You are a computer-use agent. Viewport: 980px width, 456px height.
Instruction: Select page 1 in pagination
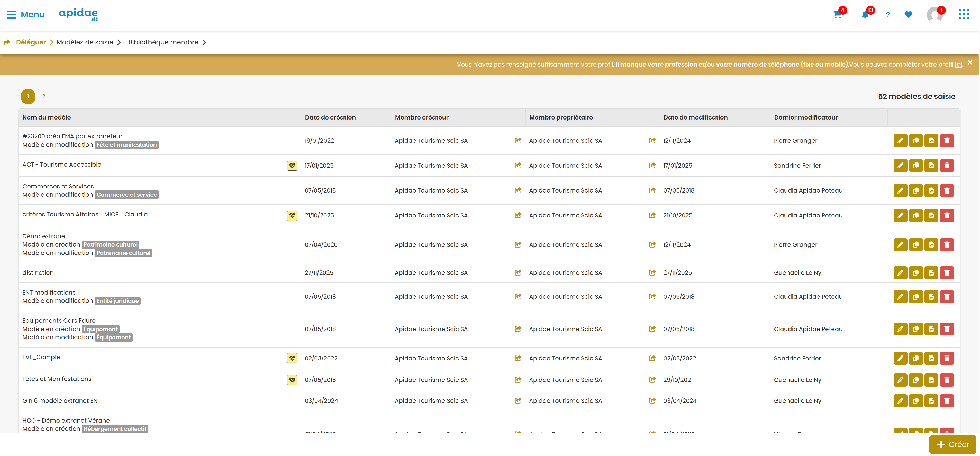pyautogui.click(x=28, y=96)
